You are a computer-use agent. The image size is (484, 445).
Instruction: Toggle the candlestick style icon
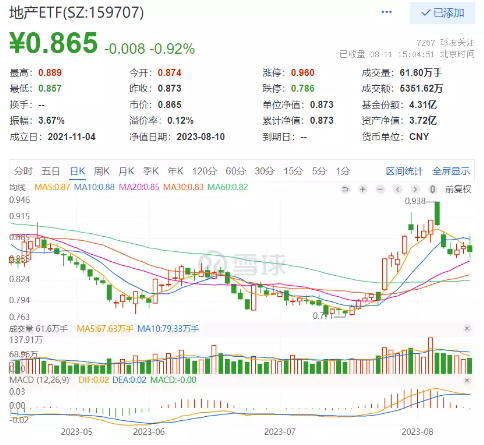(432, 189)
